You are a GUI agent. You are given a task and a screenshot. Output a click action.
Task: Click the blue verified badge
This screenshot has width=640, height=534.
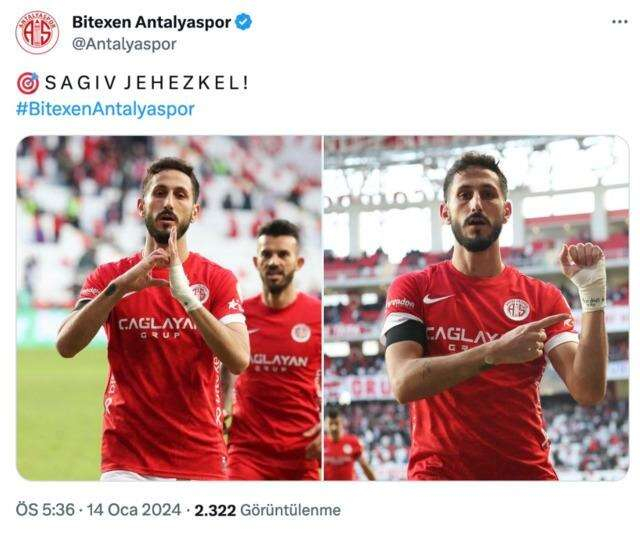244,22
